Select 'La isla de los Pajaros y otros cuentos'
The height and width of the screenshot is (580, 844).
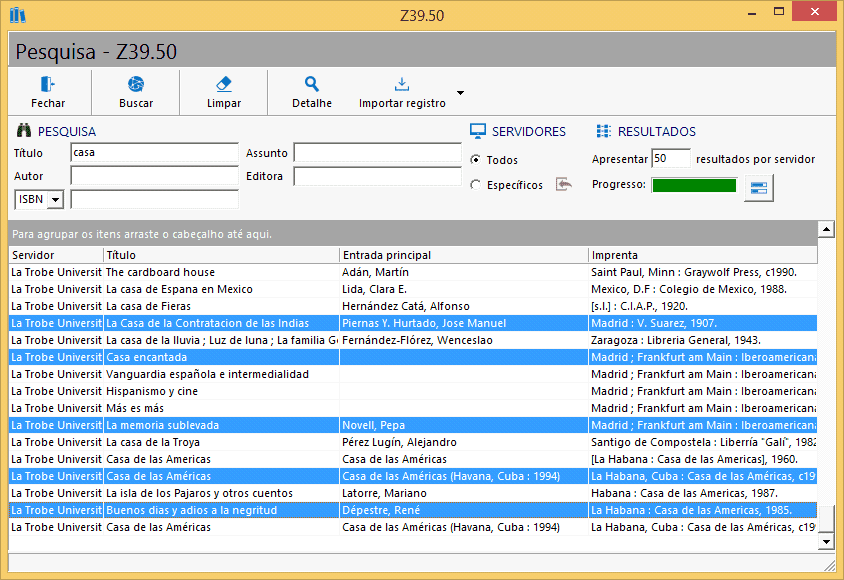tap(413, 493)
